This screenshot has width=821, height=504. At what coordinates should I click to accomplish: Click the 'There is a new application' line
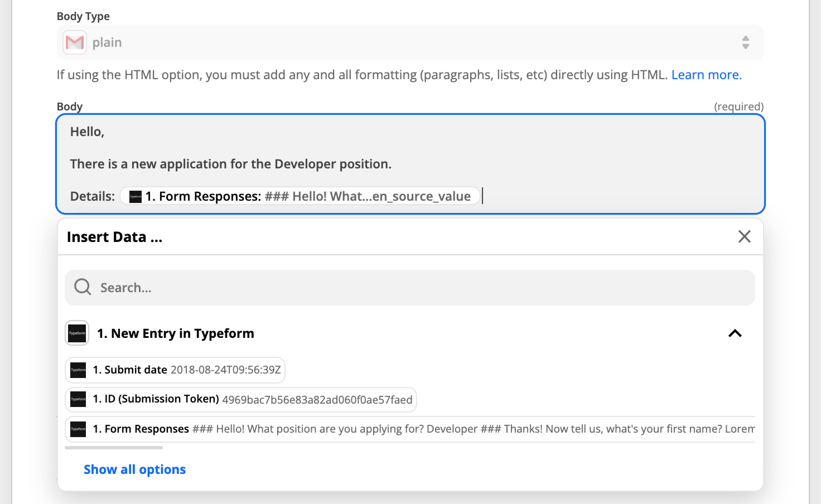tap(231, 164)
